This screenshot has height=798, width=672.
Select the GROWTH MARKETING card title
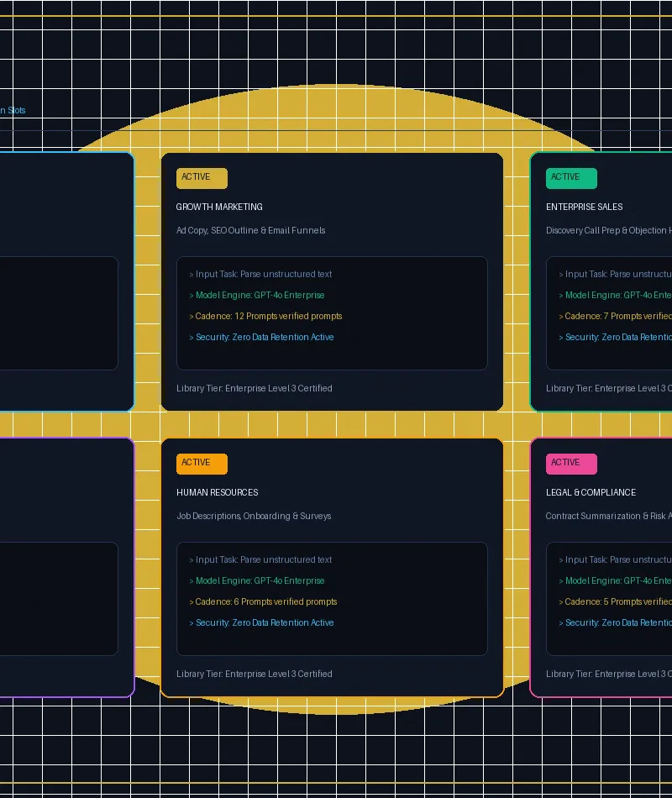tap(219, 207)
